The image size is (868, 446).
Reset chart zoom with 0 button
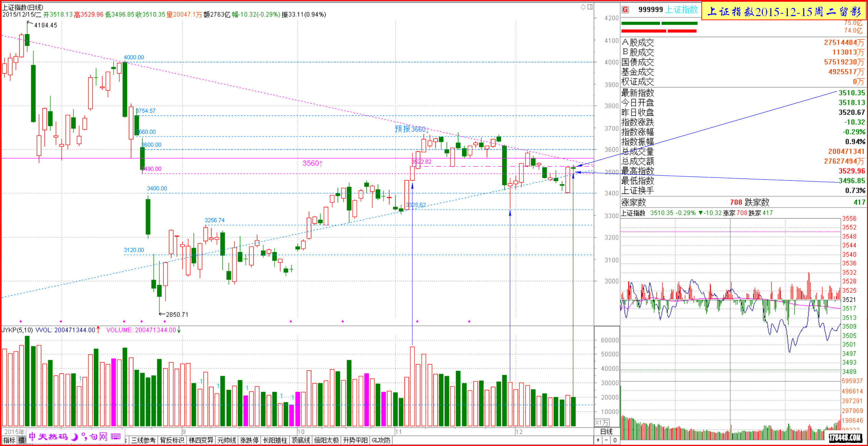pos(615,440)
